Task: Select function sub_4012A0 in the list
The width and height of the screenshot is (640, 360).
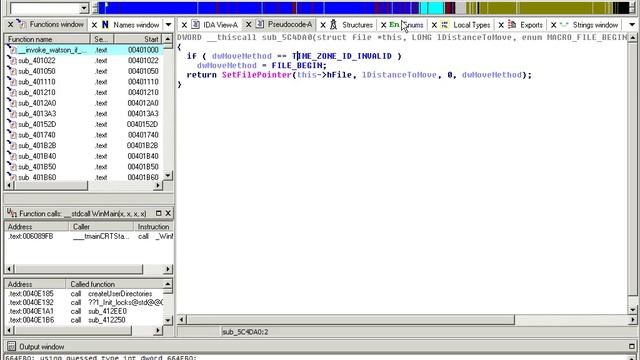Action: point(84,103)
